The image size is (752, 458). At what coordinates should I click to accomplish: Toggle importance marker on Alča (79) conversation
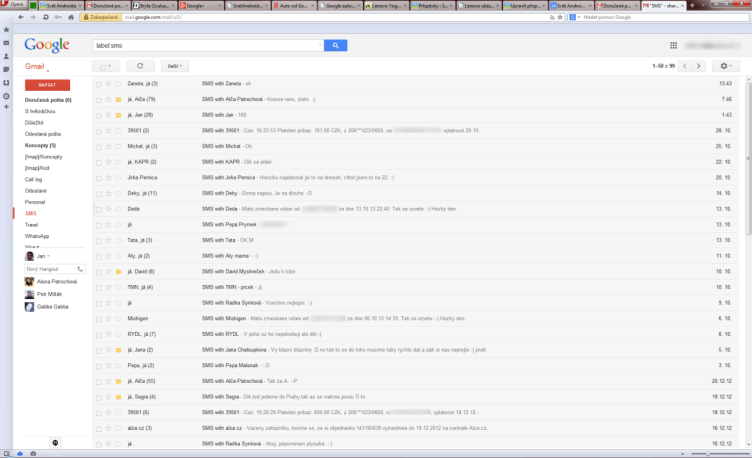[x=118, y=100]
